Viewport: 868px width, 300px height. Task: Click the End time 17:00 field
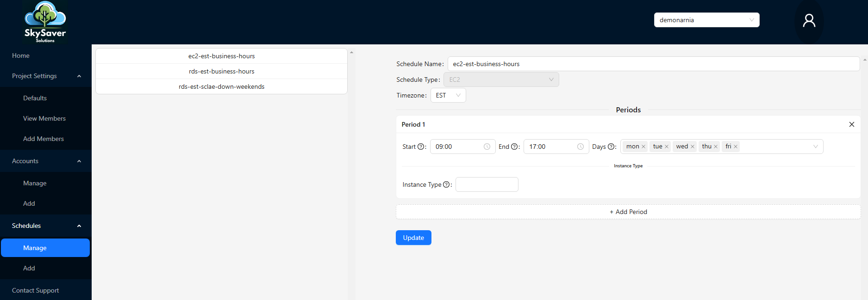point(556,147)
